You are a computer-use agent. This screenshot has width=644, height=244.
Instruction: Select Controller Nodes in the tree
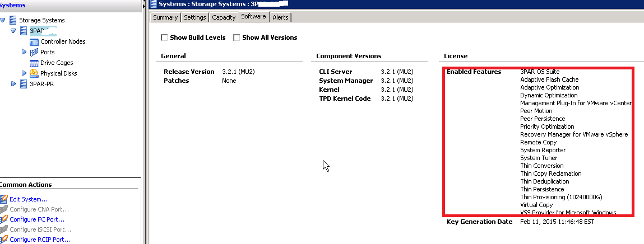[63, 41]
